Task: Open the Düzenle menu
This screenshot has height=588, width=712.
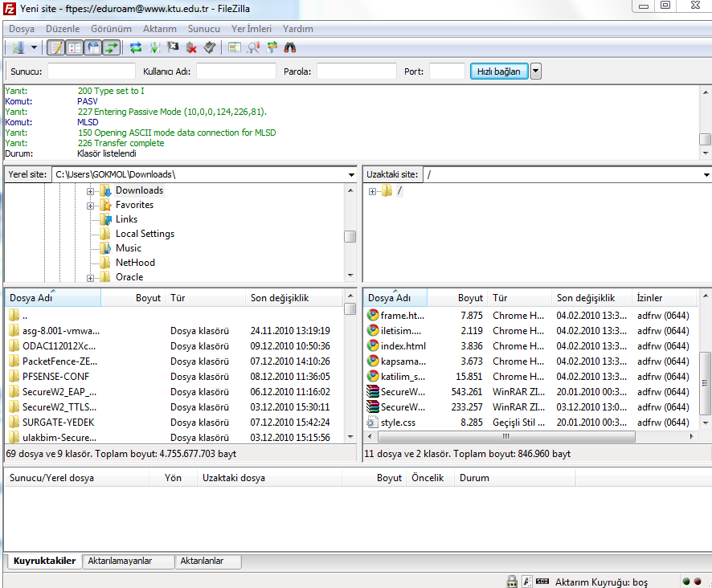Action: click(63, 29)
